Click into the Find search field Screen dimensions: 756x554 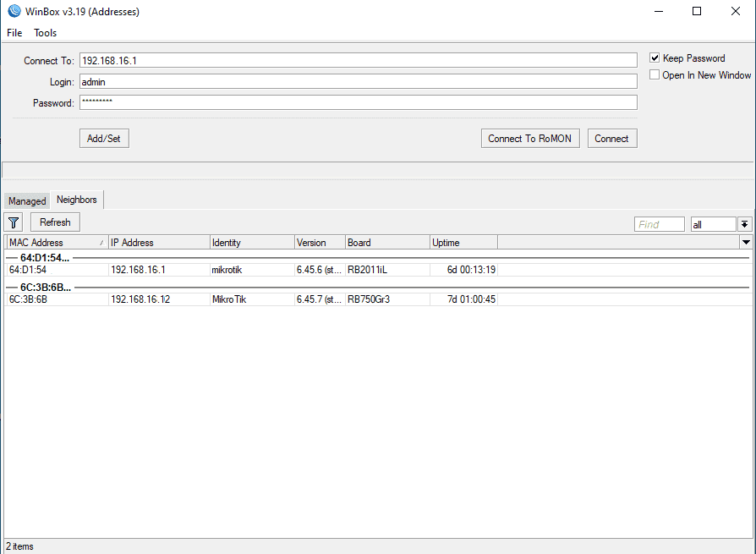659,224
